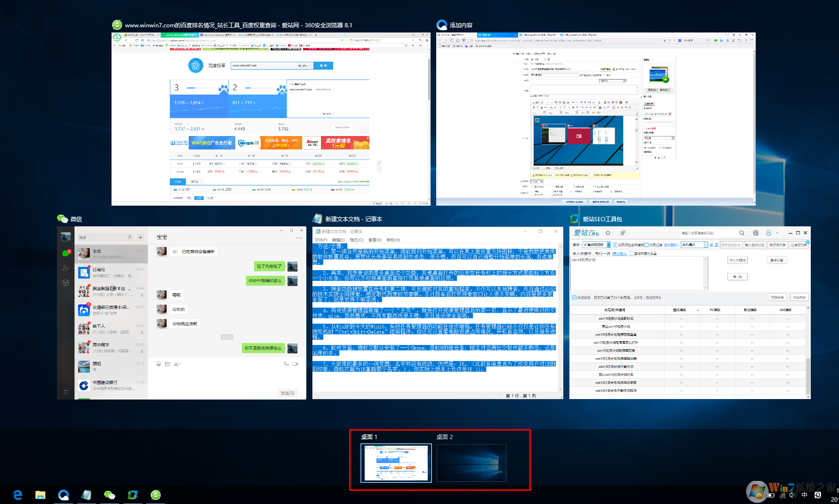Open Microsoft Edge from the taskbar

(x=18, y=495)
